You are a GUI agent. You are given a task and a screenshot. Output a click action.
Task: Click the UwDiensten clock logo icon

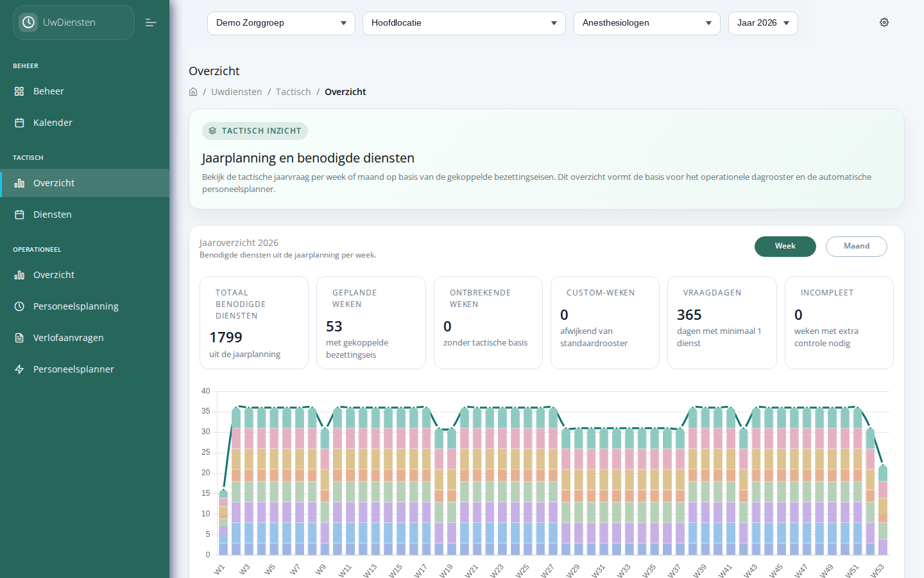tap(28, 22)
